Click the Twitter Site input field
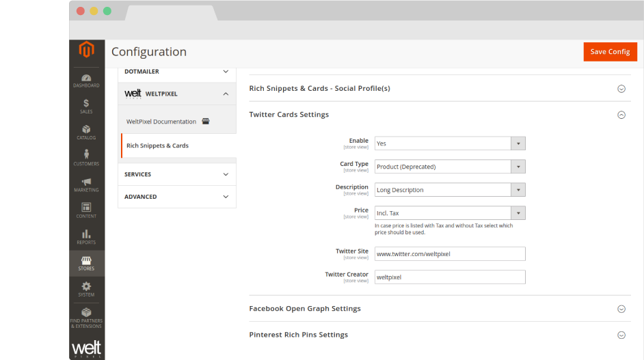 pos(450,254)
